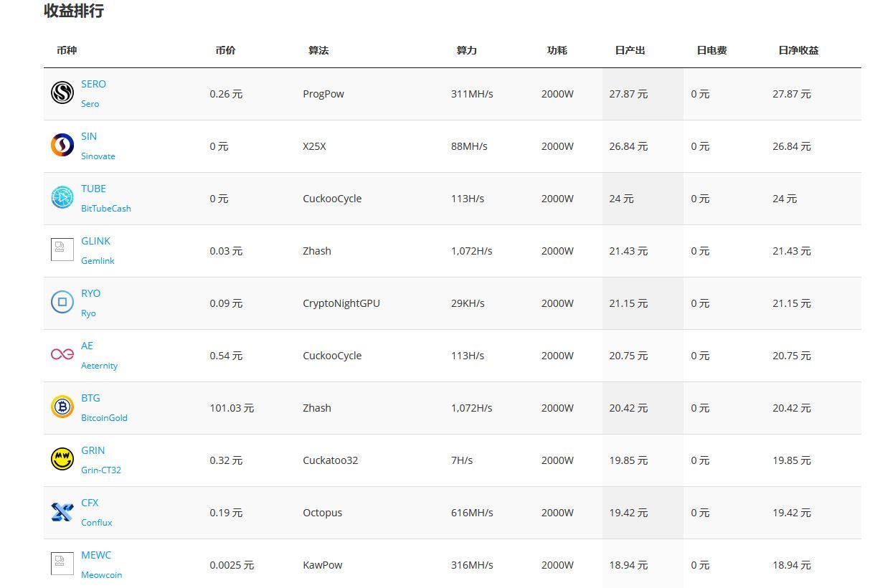
Task: Open the Grin smiley face icon
Action: click(x=62, y=460)
